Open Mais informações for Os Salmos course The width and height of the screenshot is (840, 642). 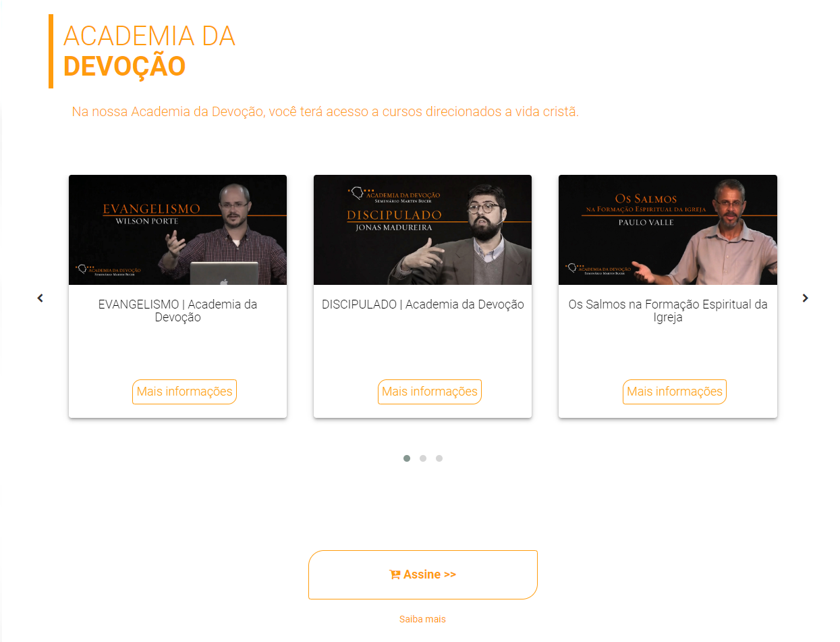tap(675, 392)
